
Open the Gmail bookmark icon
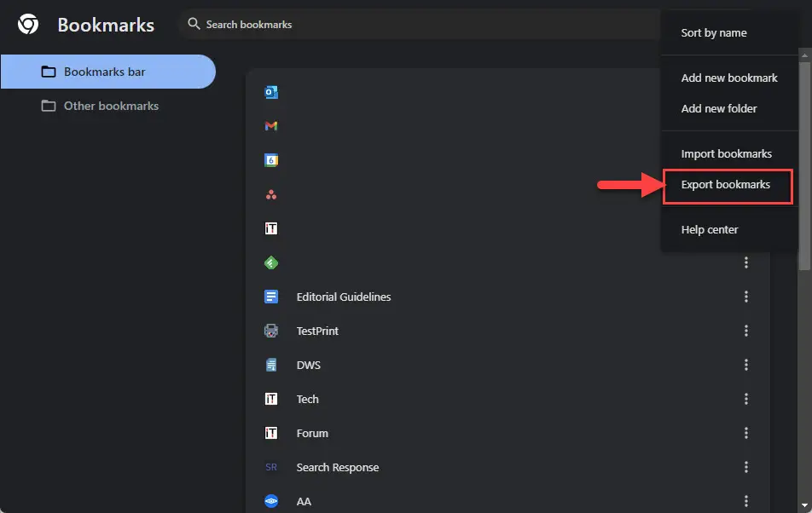tap(271, 126)
